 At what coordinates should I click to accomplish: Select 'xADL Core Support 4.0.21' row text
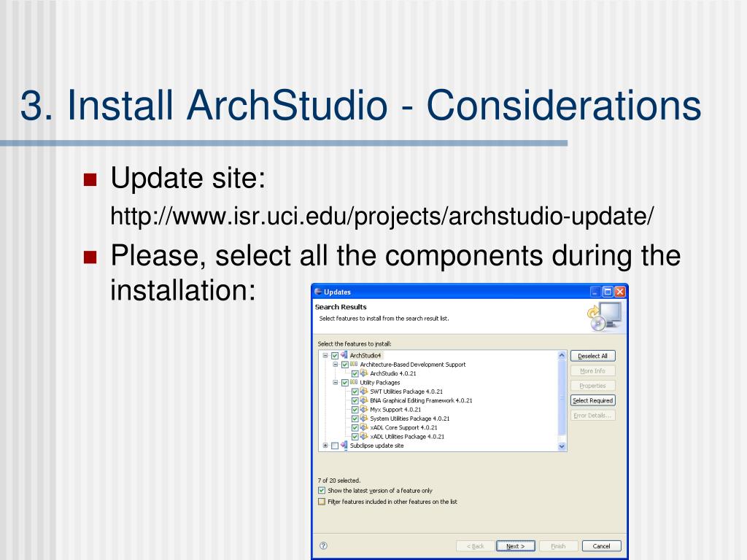point(403,427)
